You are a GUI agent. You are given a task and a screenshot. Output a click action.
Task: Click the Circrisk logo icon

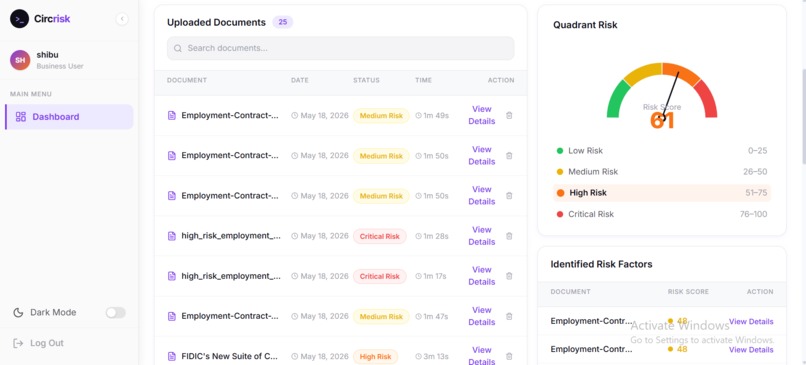[20, 19]
